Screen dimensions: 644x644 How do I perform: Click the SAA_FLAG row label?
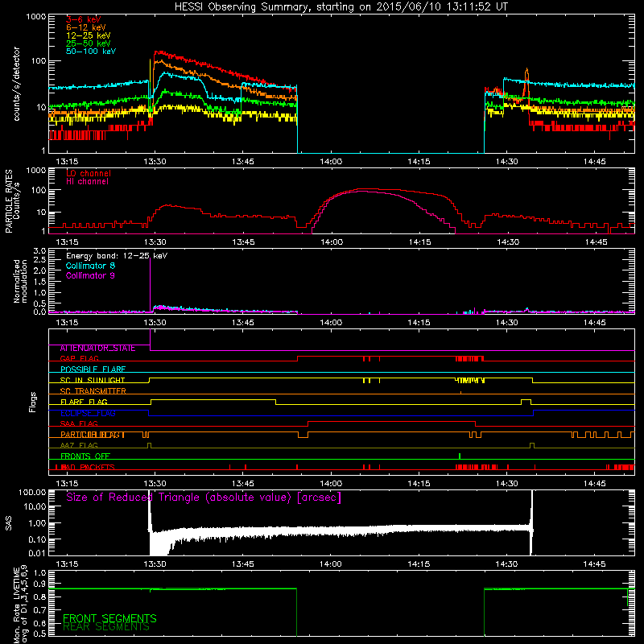pyautogui.click(x=79, y=424)
